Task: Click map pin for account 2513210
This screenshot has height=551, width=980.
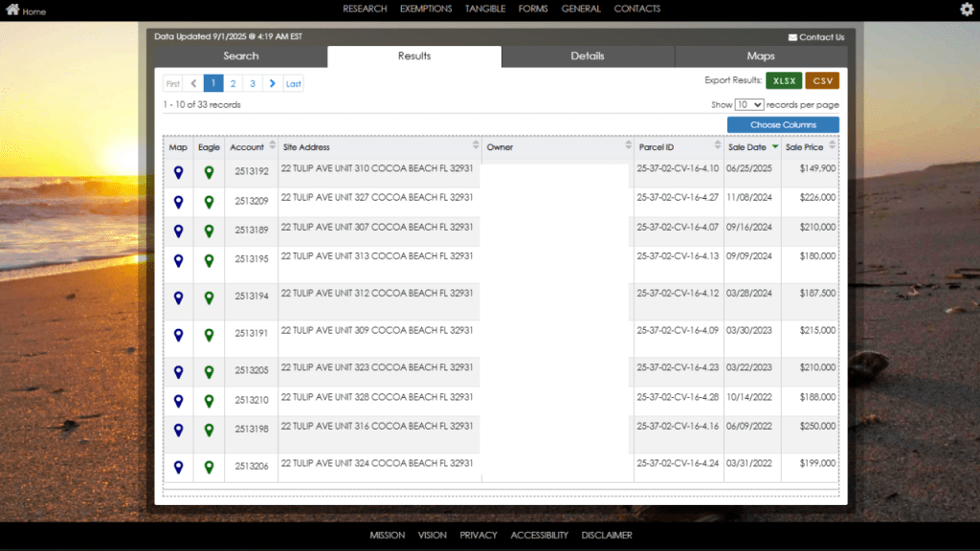Action: click(179, 401)
